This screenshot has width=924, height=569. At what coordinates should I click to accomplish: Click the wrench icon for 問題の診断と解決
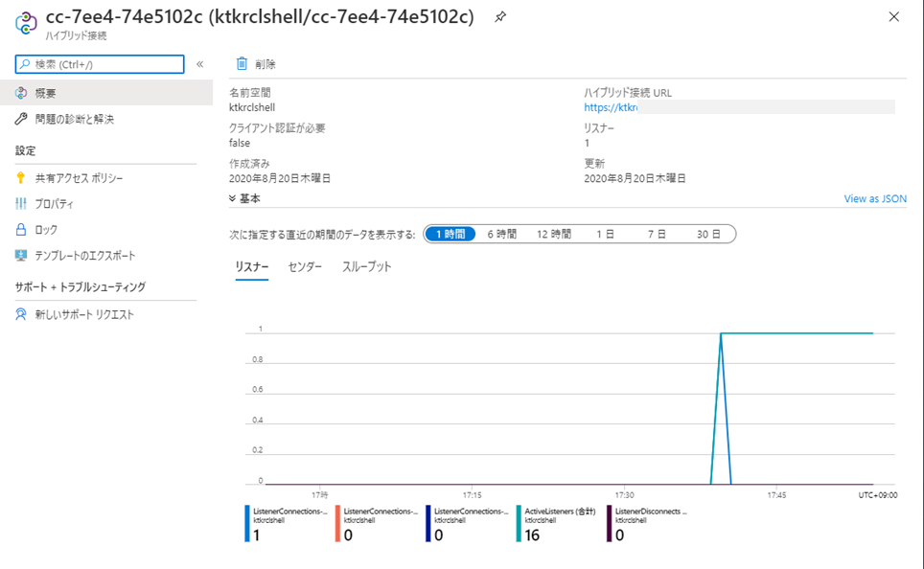point(21,119)
